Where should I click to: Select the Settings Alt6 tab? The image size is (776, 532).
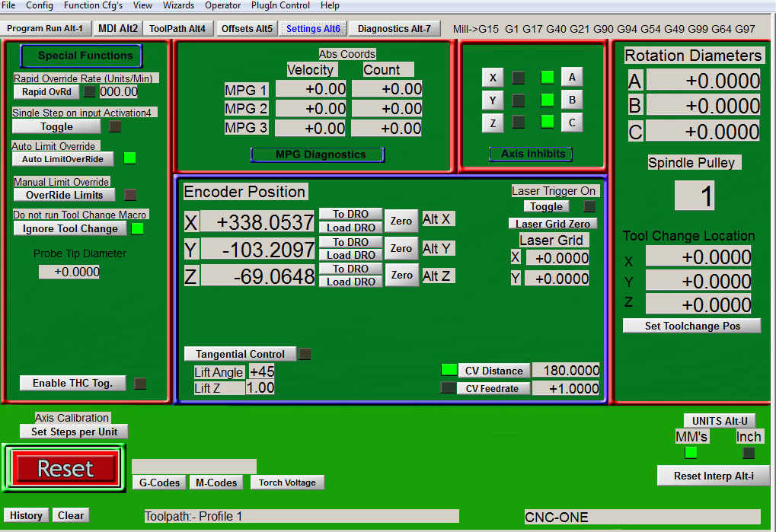(x=313, y=28)
